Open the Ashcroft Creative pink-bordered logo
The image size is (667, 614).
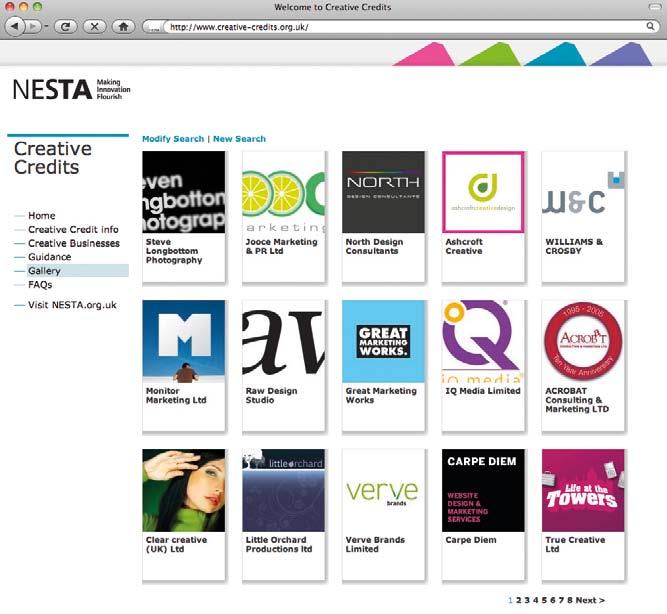click(483, 192)
